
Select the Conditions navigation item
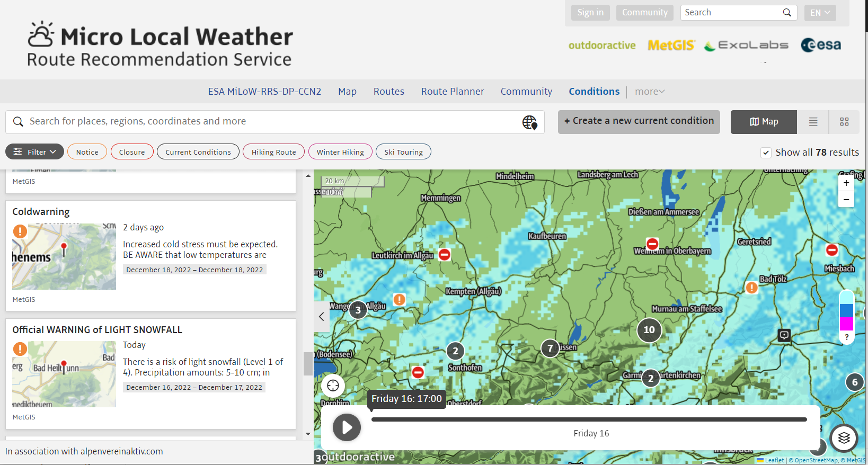coord(594,92)
